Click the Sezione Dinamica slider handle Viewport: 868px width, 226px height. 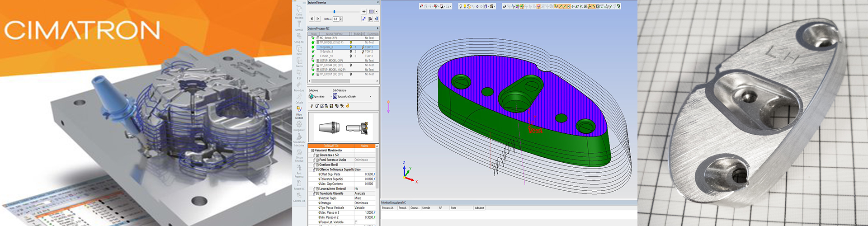point(334,12)
